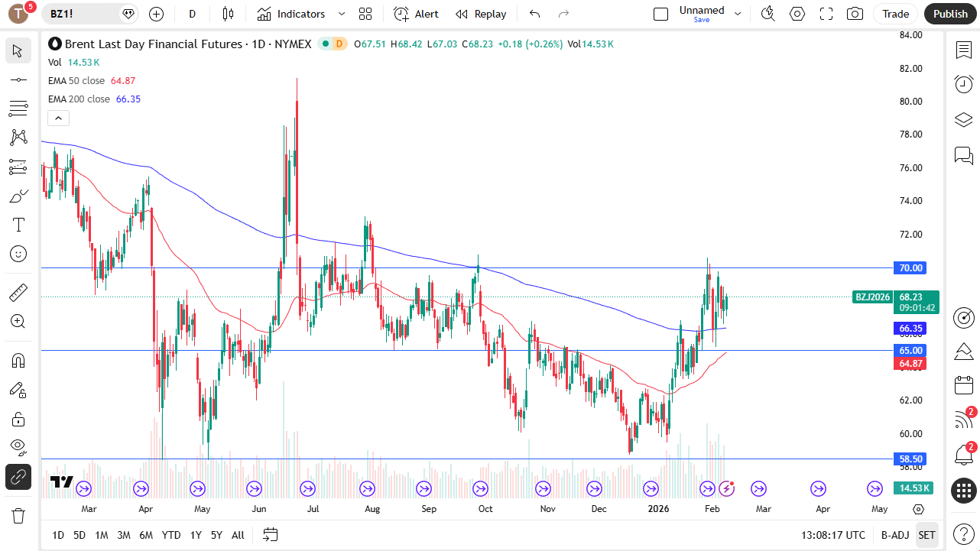Viewport: 980px width, 551px height.
Task: Open the candlestick chart style selector
Action: pyautogui.click(x=228, y=14)
